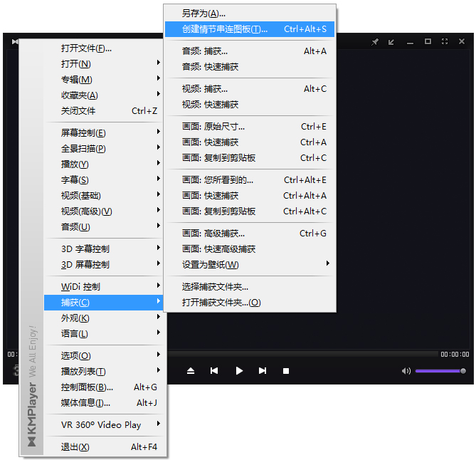The width and height of the screenshot is (476, 460).
Task: Pin the player window on top
Action: [375, 41]
